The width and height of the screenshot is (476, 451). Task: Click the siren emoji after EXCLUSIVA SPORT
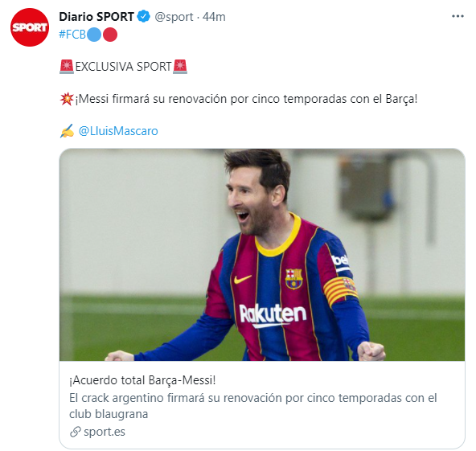(x=180, y=67)
